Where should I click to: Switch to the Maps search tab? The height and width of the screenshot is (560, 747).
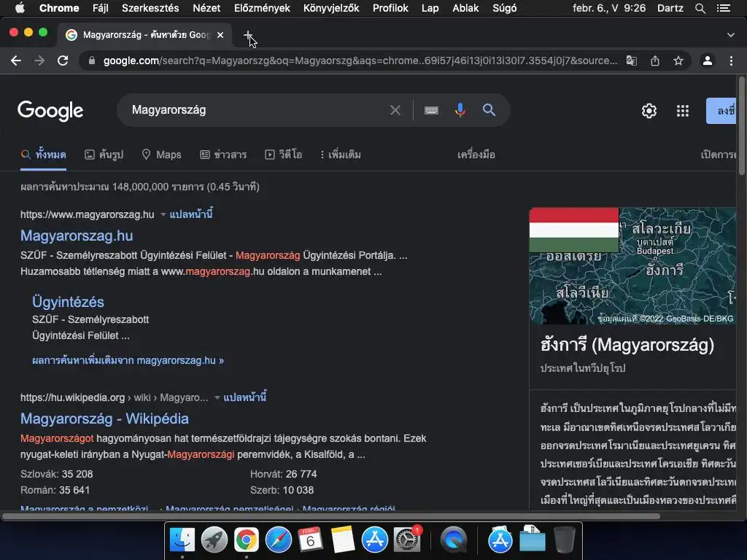click(x=161, y=155)
